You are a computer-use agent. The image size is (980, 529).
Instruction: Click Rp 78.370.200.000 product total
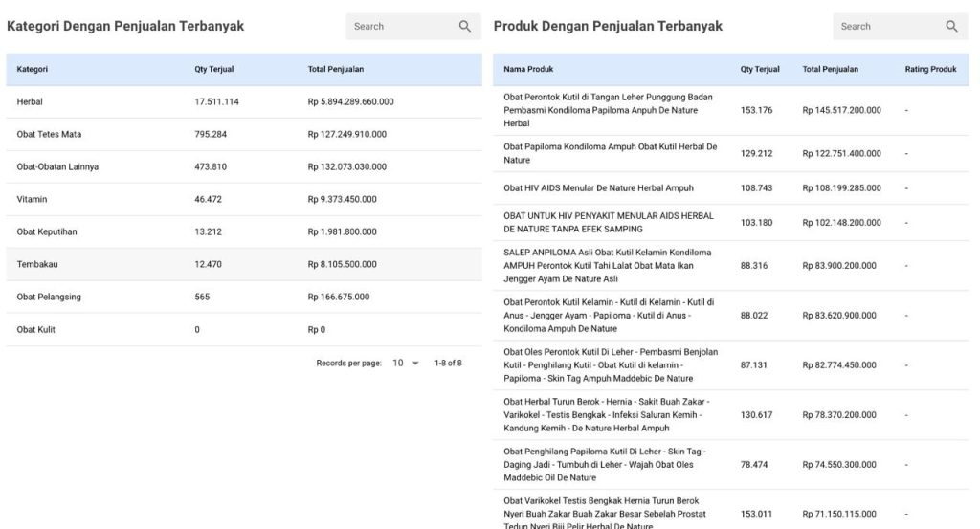pos(839,415)
